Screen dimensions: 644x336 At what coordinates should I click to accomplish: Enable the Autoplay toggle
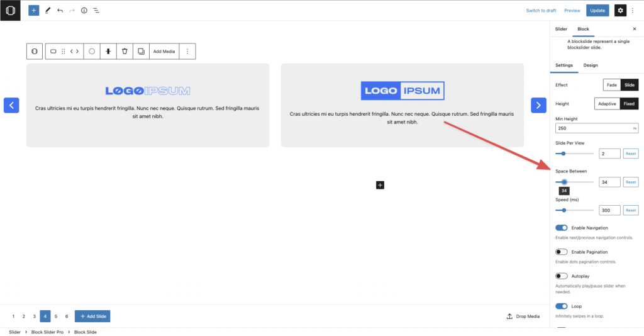point(562,276)
